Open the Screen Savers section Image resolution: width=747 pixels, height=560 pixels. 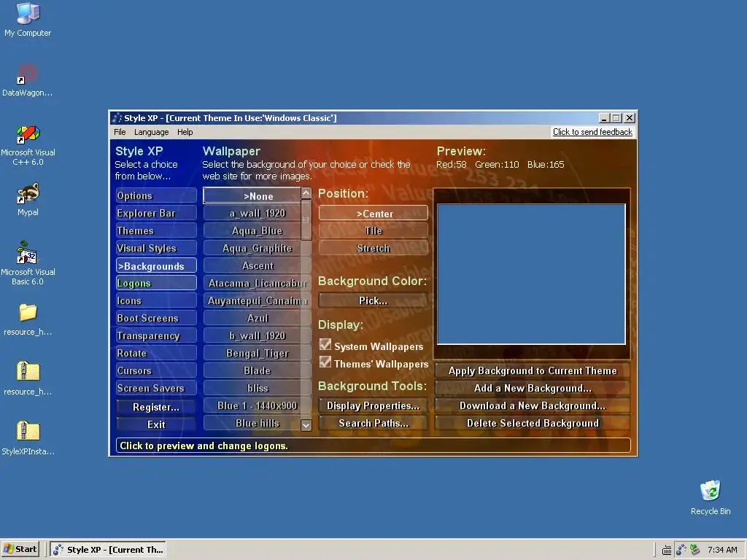pos(156,388)
